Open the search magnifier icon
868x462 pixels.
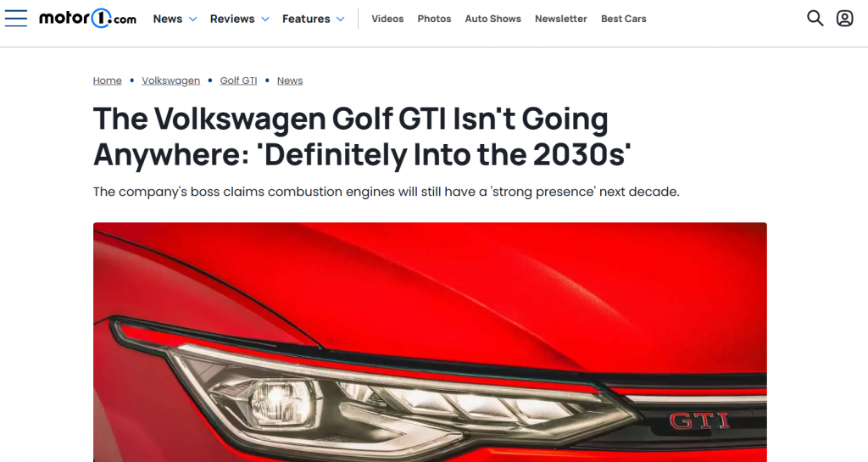815,19
